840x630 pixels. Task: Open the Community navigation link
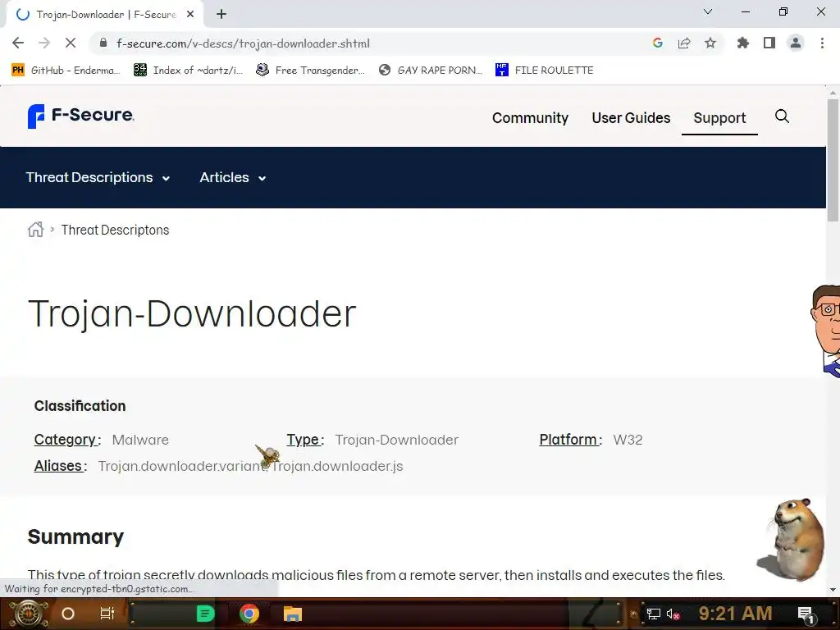[530, 118]
